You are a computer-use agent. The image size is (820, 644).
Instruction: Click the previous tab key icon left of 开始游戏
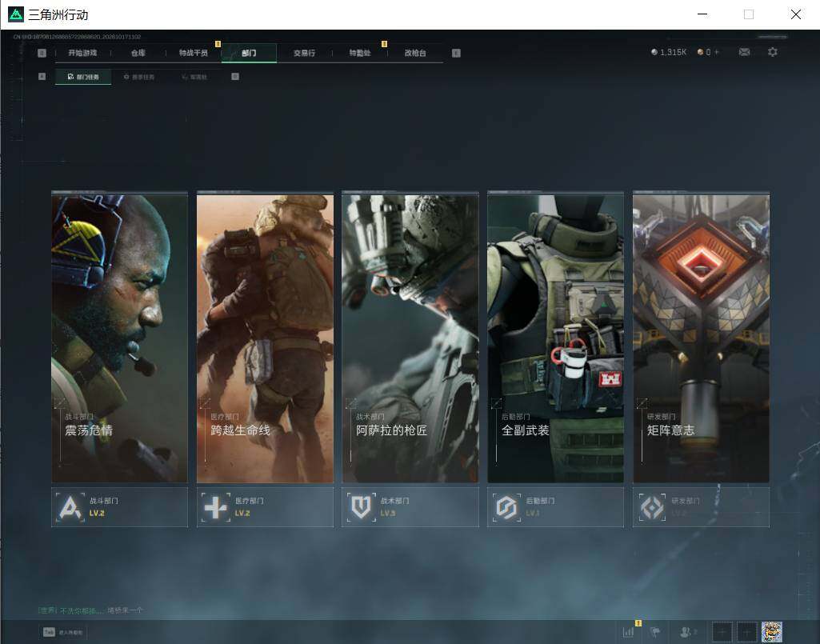(x=42, y=53)
